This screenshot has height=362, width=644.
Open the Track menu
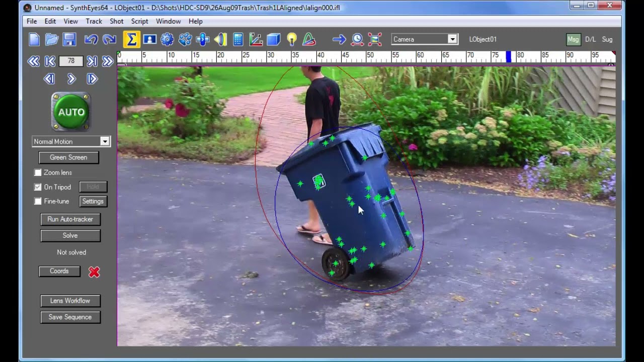point(94,21)
